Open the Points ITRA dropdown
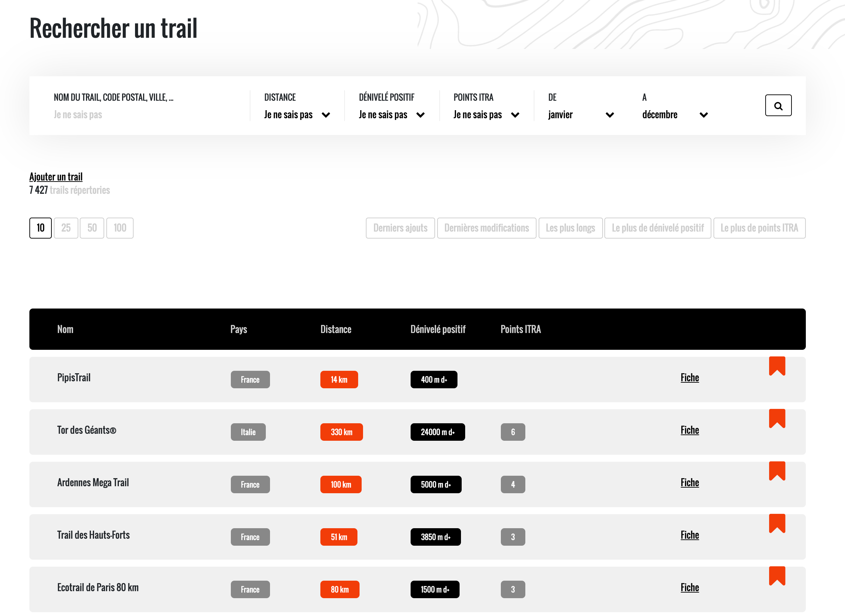The height and width of the screenshot is (616, 845). pos(487,114)
